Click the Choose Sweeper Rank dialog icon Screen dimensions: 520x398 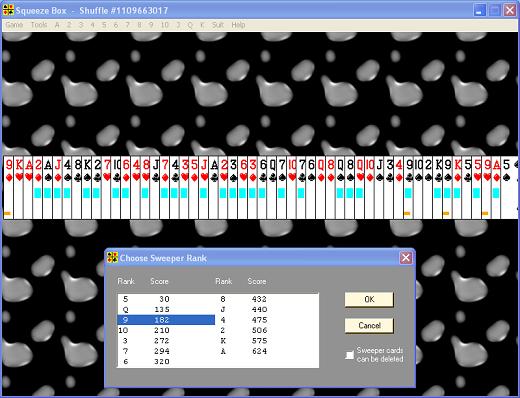tap(112, 258)
